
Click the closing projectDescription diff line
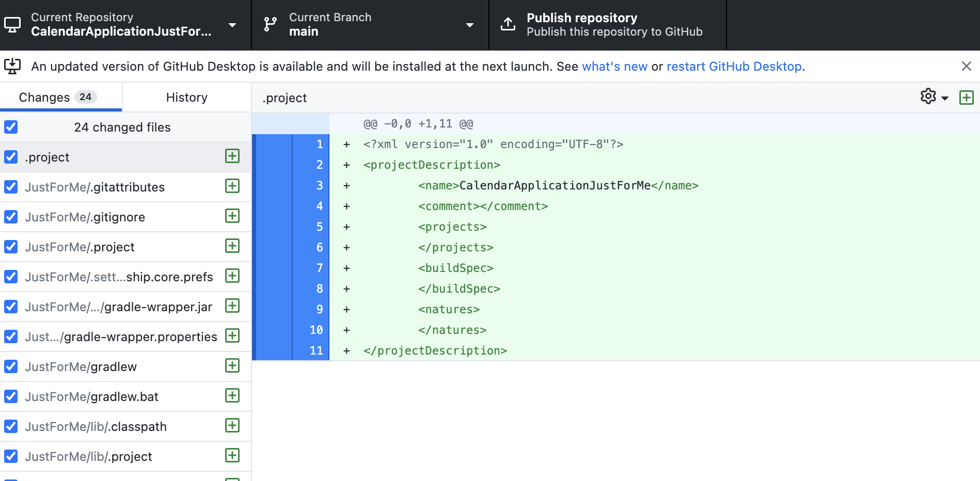coord(435,351)
